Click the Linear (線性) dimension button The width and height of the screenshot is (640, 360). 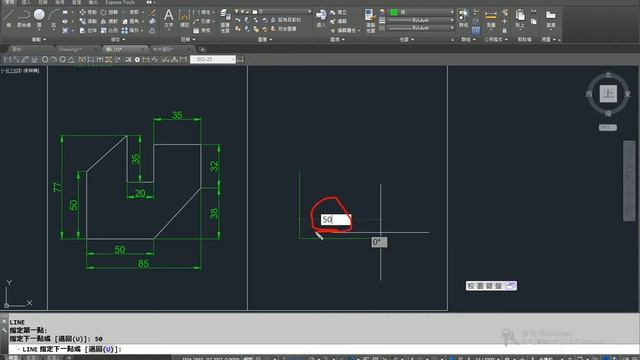203,12
